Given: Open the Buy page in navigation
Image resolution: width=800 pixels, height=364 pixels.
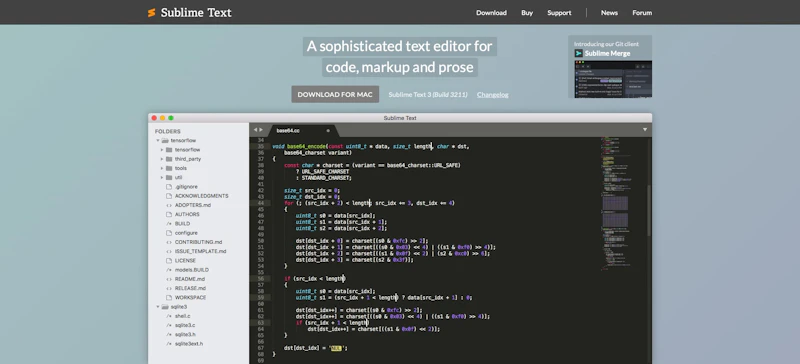Looking at the screenshot, I should tap(527, 13).
